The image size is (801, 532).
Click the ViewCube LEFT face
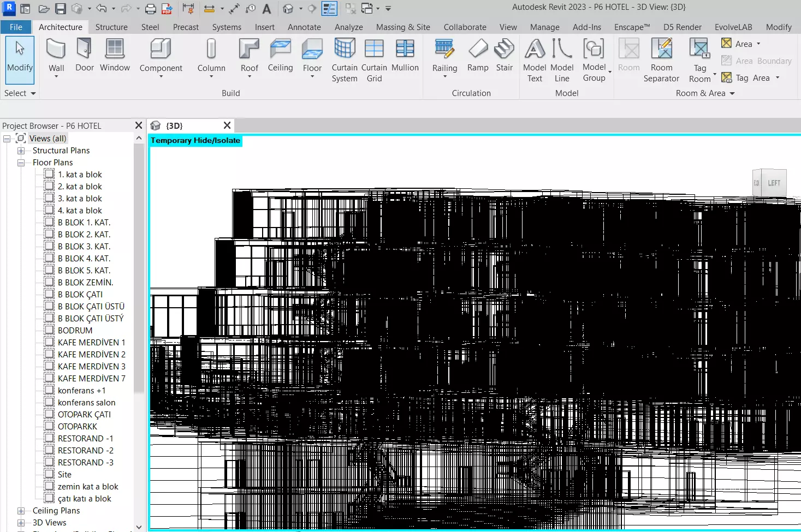coord(774,183)
